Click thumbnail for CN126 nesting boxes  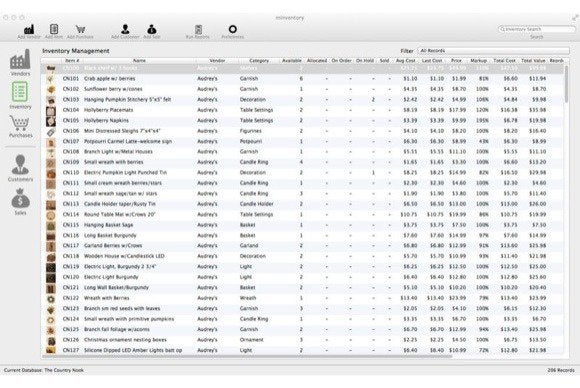(x=51, y=340)
